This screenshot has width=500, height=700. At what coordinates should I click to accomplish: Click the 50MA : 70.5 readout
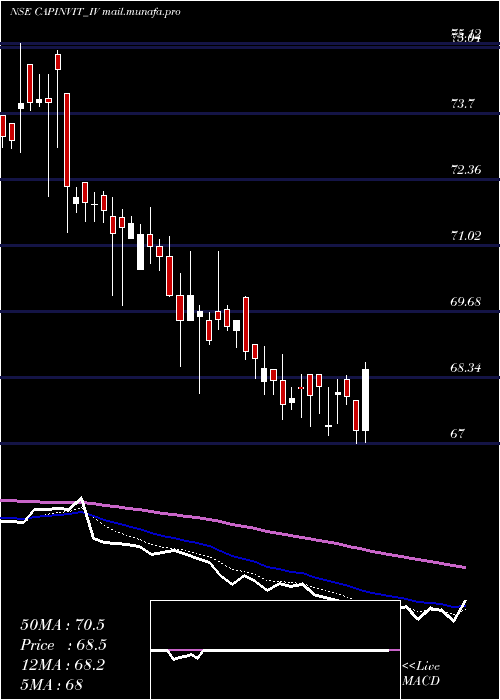(x=62, y=625)
